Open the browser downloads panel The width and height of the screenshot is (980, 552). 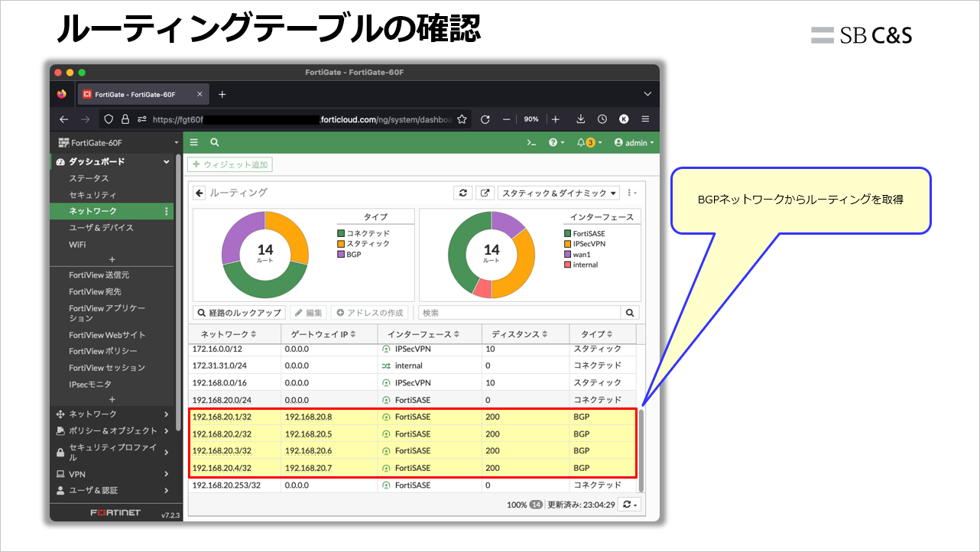(x=581, y=119)
